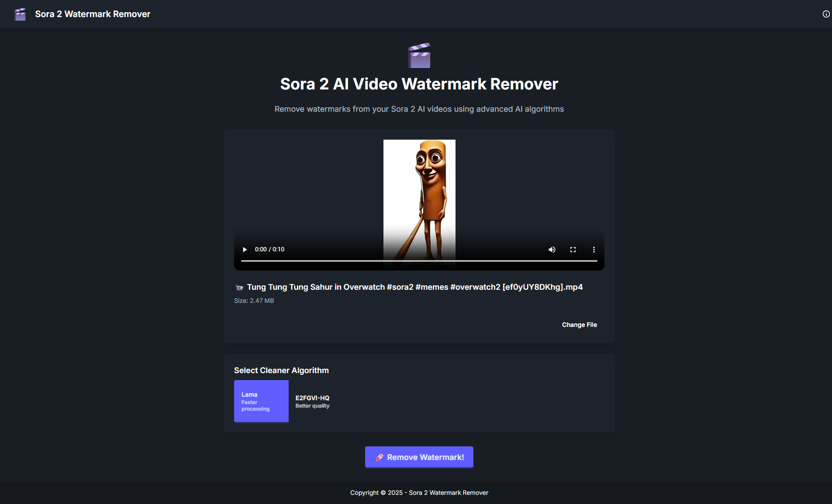
Task: Click the video preview thumbnail of the character
Action: pos(419,188)
